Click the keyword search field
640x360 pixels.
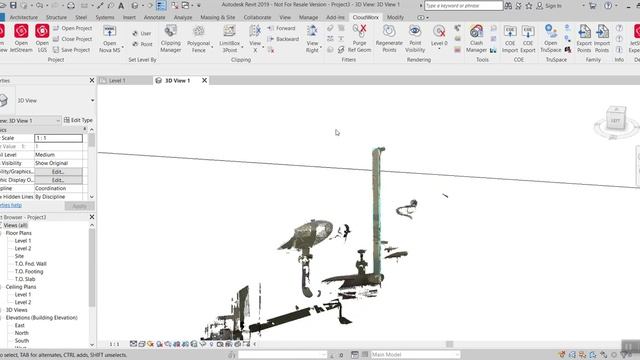(463, 6)
